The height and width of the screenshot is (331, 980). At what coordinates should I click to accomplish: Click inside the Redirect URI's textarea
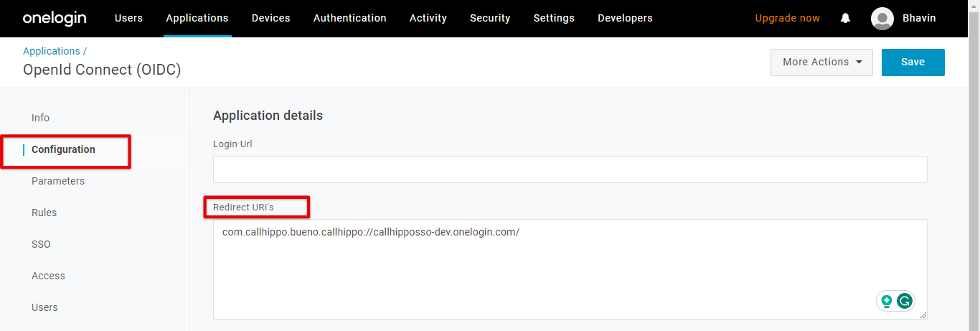tap(570, 269)
